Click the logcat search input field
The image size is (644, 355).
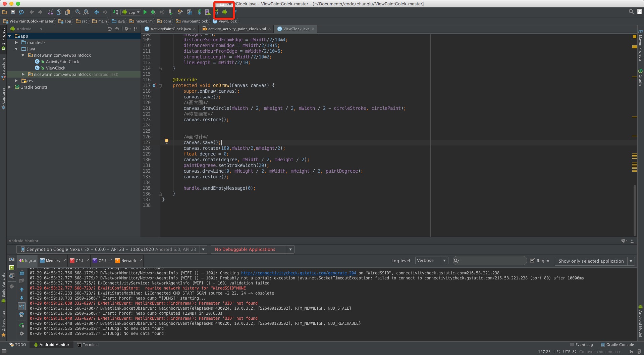coord(490,261)
